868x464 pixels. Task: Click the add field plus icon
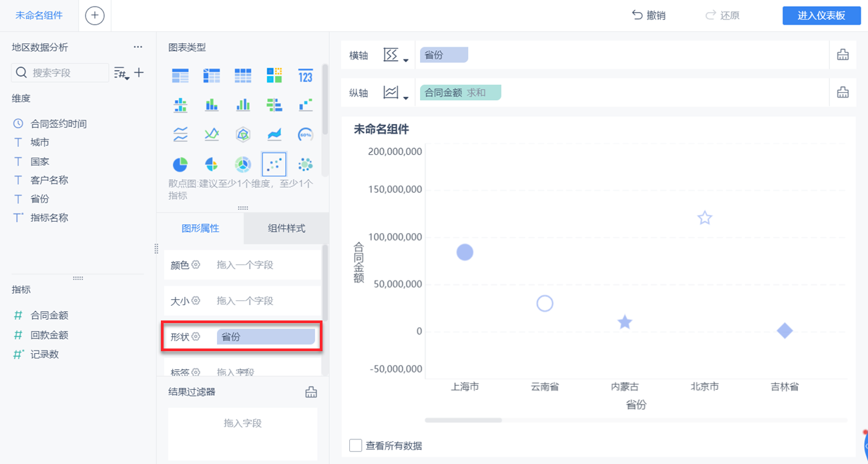pyautogui.click(x=139, y=72)
